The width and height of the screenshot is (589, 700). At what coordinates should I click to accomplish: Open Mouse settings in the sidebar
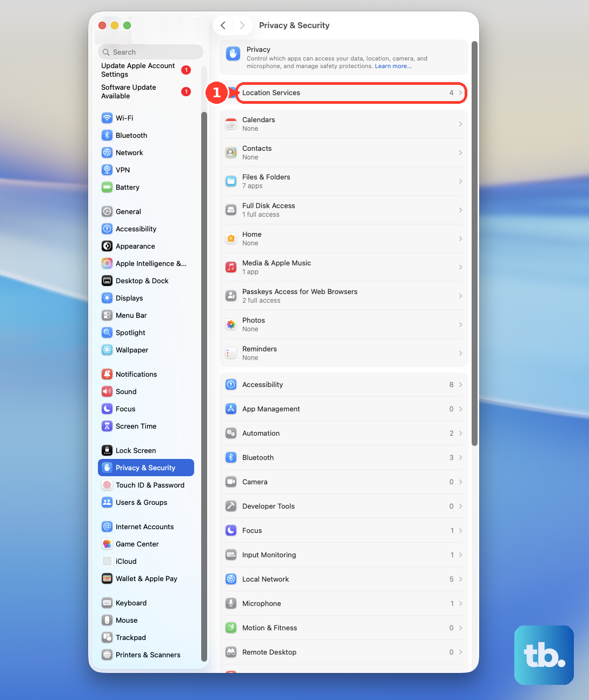146,620
